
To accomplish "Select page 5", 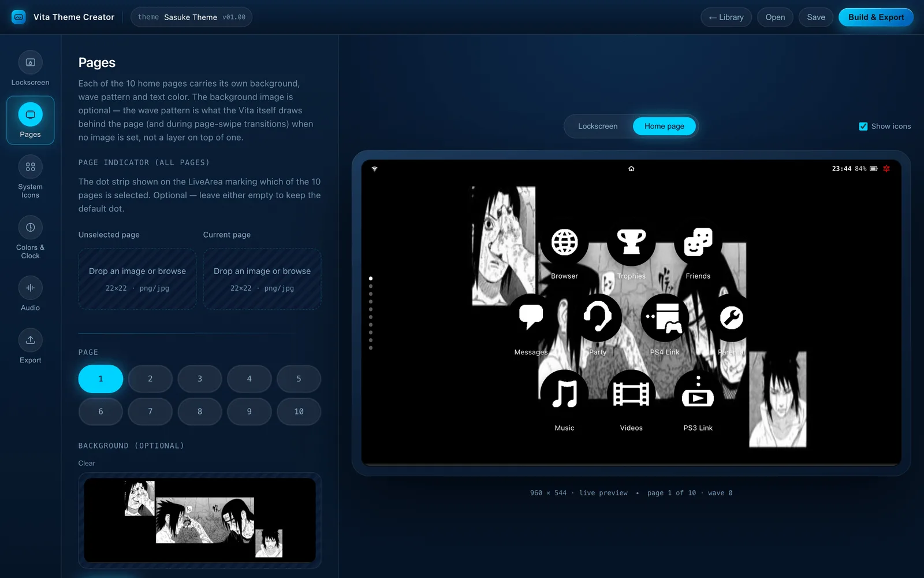I will 299,379.
